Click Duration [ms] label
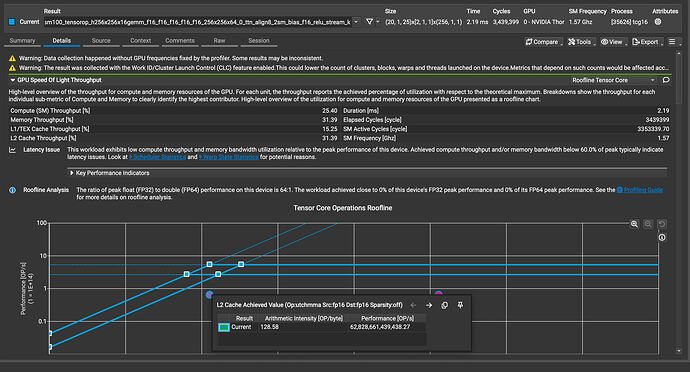This screenshot has height=372, width=690. tap(361, 111)
